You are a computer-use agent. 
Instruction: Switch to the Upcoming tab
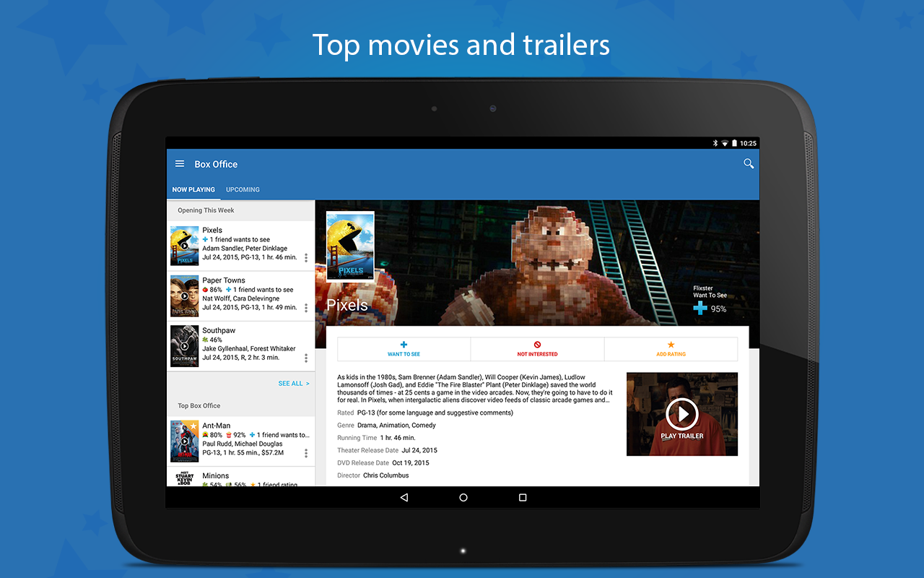coord(243,189)
